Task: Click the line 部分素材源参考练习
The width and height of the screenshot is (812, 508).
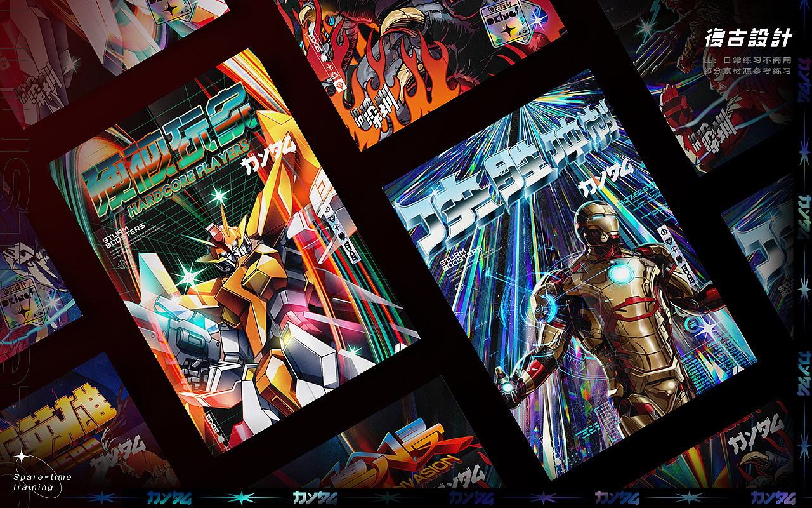Action: tap(747, 71)
